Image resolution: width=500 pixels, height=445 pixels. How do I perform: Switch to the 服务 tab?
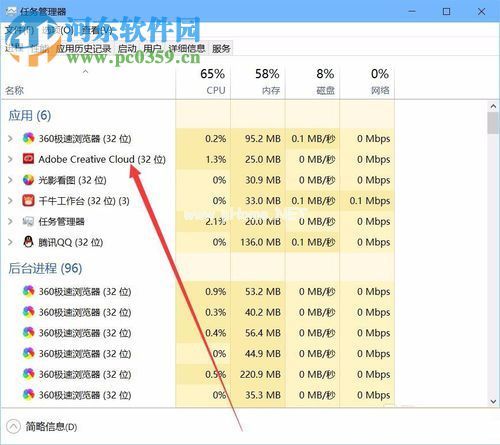(221, 49)
